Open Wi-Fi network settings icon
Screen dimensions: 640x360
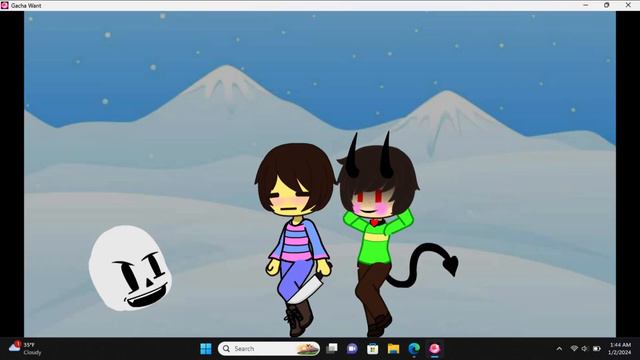(574, 349)
